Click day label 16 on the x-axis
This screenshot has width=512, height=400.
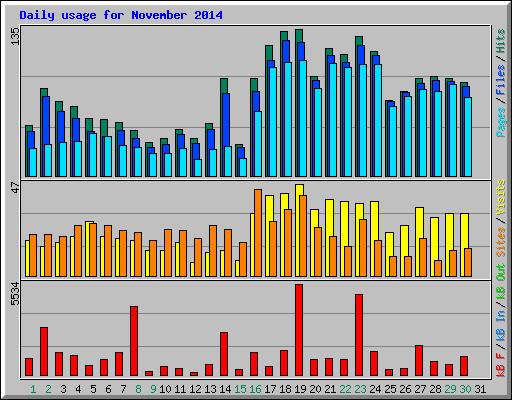(x=255, y=389)
